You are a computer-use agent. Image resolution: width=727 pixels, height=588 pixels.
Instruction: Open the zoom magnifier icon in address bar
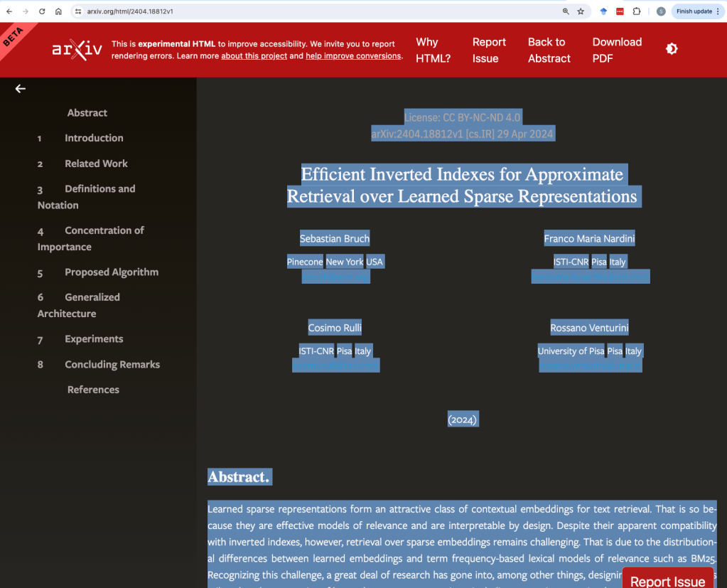pos(565,11)
